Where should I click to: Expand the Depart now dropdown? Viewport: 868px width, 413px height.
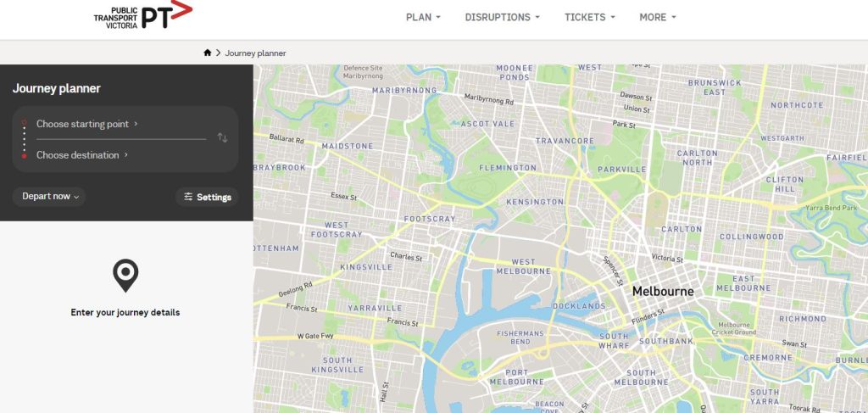tap(49, 197)
